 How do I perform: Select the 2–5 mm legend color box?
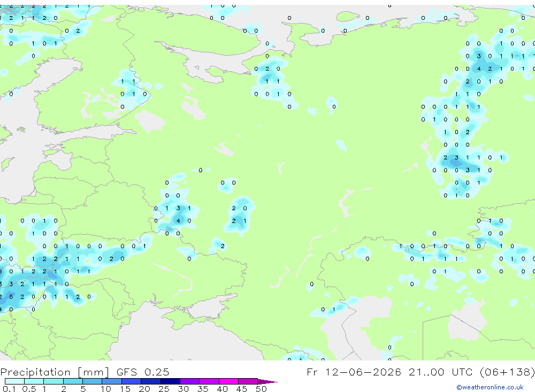click(73, 381)
